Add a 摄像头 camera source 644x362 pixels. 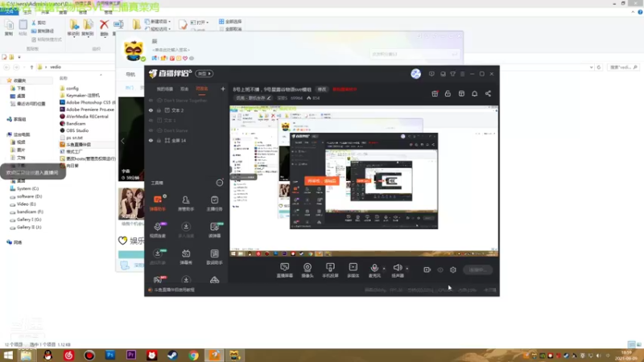[308, 270]
